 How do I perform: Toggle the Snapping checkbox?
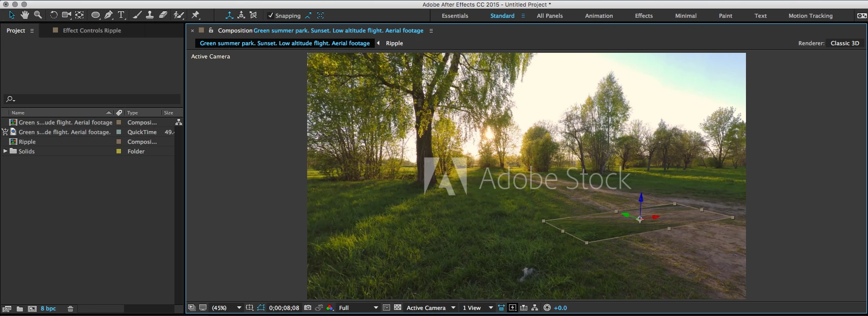click(x=271, y=16)
